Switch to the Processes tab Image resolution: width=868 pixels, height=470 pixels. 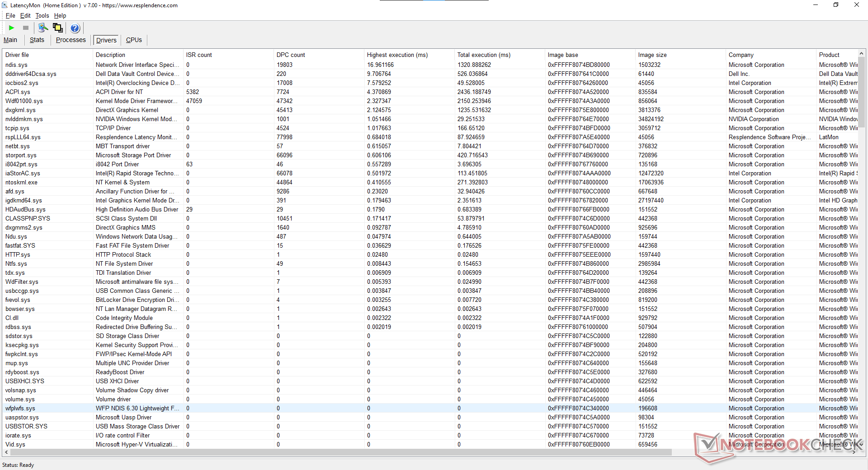click(71, 40)
